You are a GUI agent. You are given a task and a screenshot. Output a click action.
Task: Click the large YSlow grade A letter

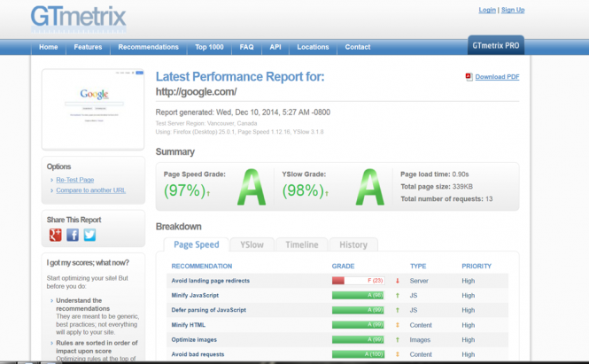tap(370, 187)
